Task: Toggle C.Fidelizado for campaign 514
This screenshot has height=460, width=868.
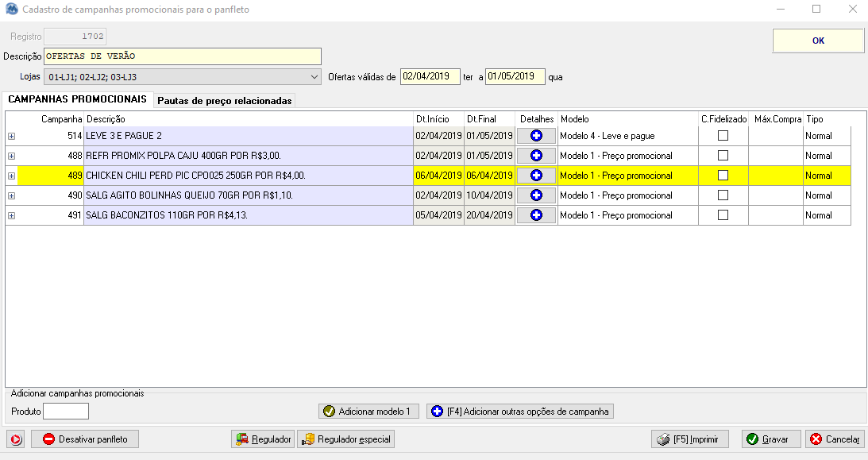Action: pyautogui.click(x=723, y=136)
